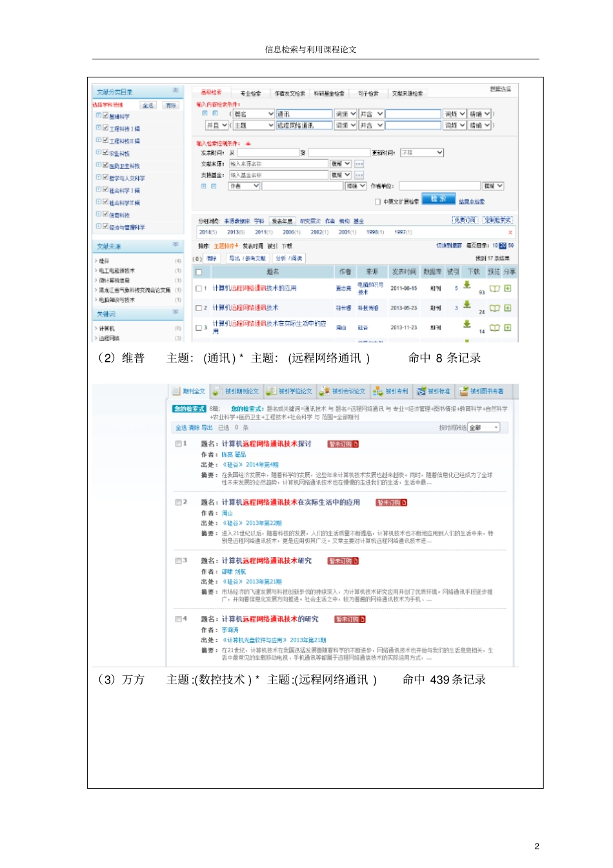Click 暂未订购 badge on 维普 result 2
The width and height of the screenshot is (613, 868).
tap(392, 502)
